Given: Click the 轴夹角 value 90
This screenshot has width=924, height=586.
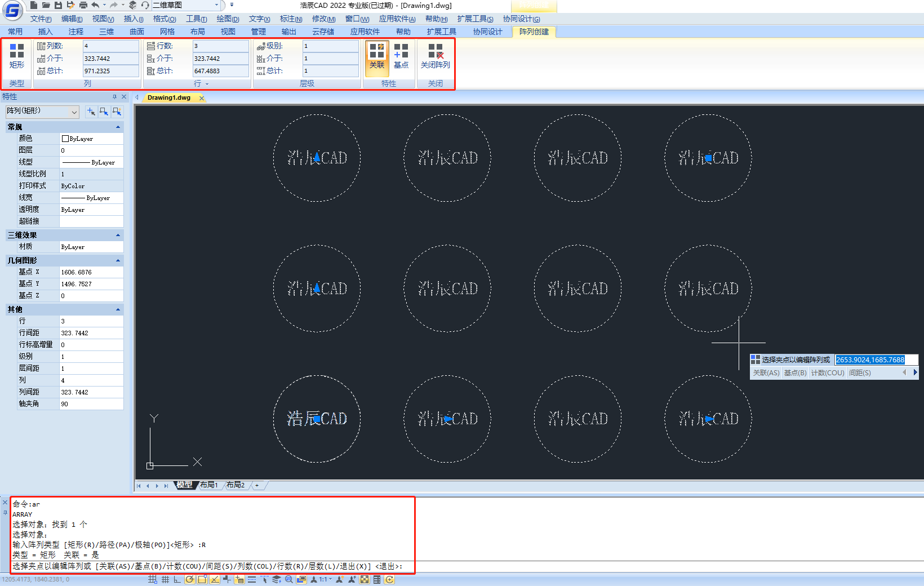Looking at the screenshot, I should (91, 404).
